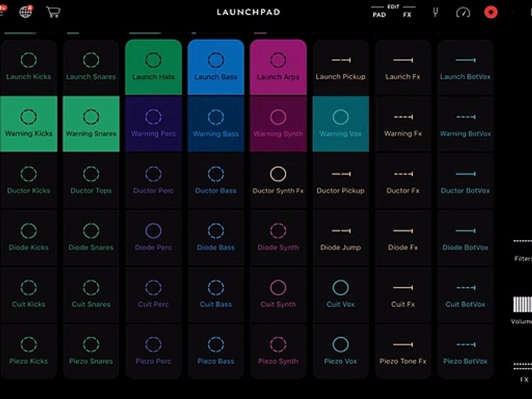Tap the Piezo Snares pad
532x399 pixels.
pyautogui.click(x=91, y=351)
